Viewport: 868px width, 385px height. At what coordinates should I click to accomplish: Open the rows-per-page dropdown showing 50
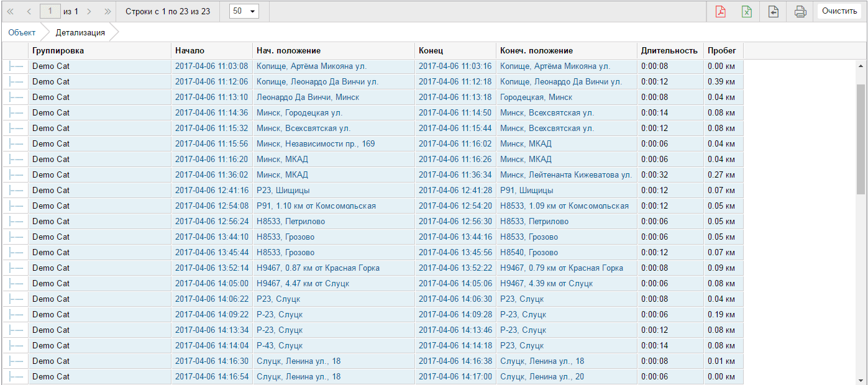point(244,11)
